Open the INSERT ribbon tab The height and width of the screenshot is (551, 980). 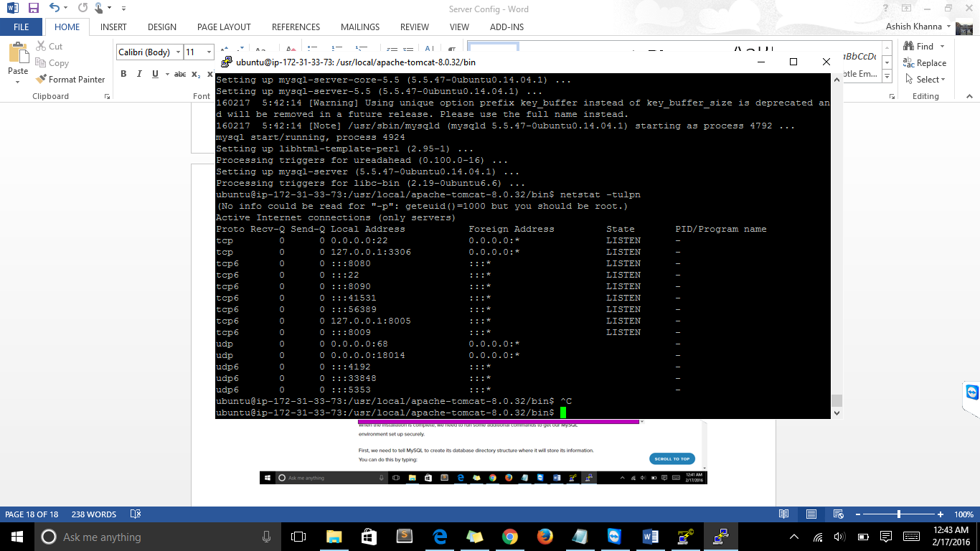tap(113, 27)
